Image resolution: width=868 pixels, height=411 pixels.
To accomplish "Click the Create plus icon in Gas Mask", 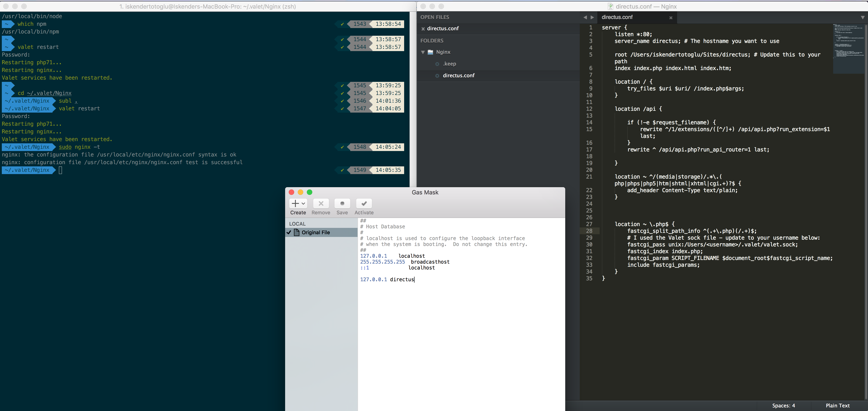I will coord(295,204).
